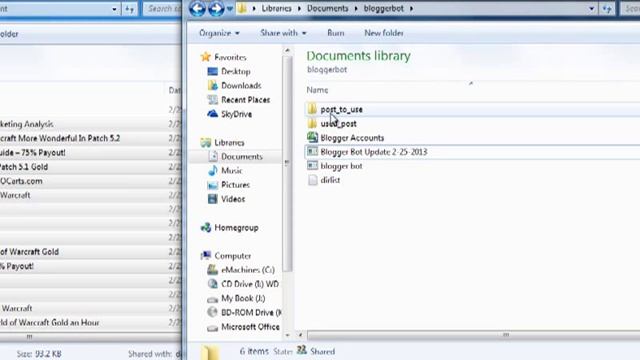640x360 pixels.
Task: Select Libraries in the address breadcrumb
Action: point(277,8)
